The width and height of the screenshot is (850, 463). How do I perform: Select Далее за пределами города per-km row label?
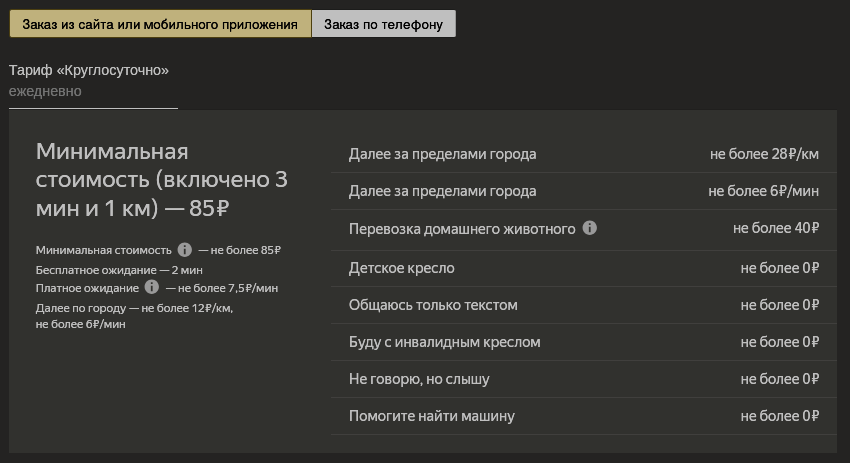click(x=442, y=154)
